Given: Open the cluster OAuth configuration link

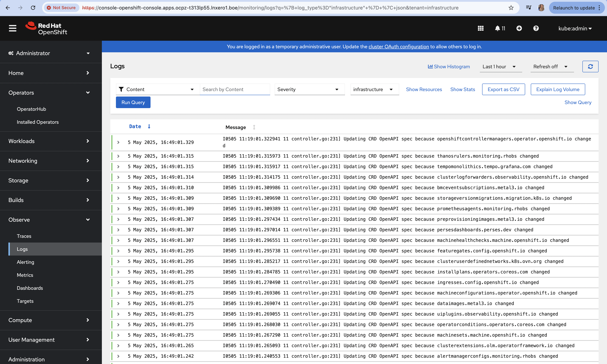Looking at the screenshot, I should coord(398,47).
